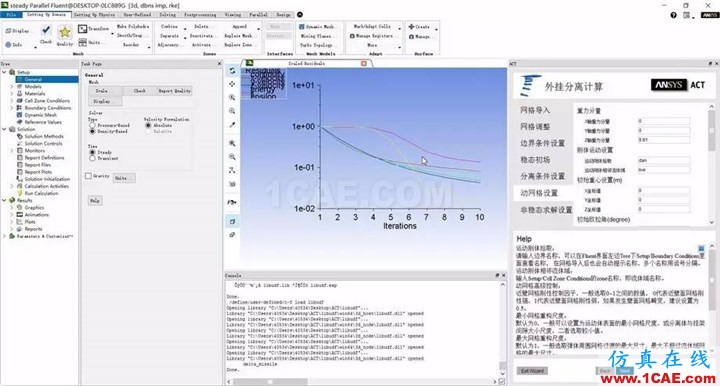Switch to Postprocessing ribbon tab
This screenshot has width=720, height=386.
(200, 15)
